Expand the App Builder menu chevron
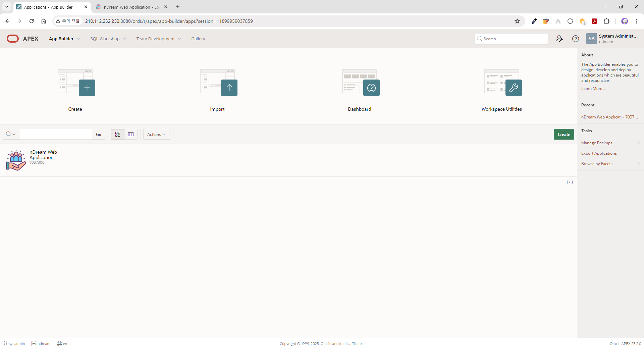Viewport: 644px width, 349px height. point(78,39)
